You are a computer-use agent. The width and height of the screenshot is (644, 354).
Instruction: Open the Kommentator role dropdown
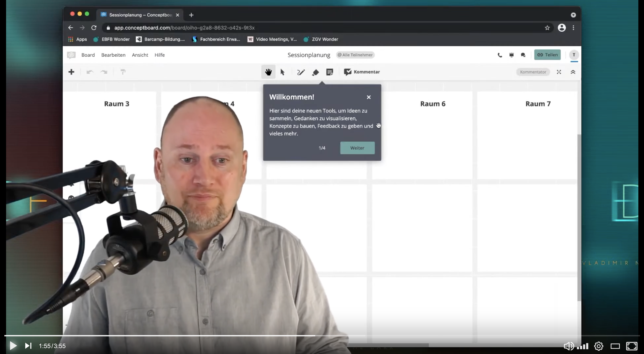coord(533,72)
